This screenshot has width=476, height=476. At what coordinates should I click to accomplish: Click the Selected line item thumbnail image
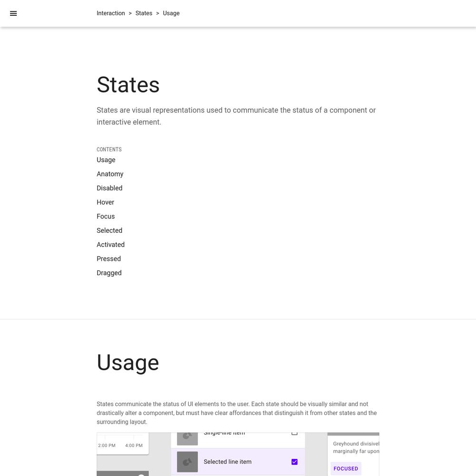click(x=187, y=462)
